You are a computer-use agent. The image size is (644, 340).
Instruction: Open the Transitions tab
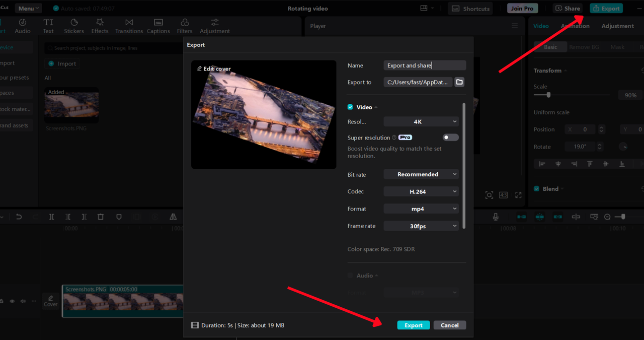tap(129, 26)
